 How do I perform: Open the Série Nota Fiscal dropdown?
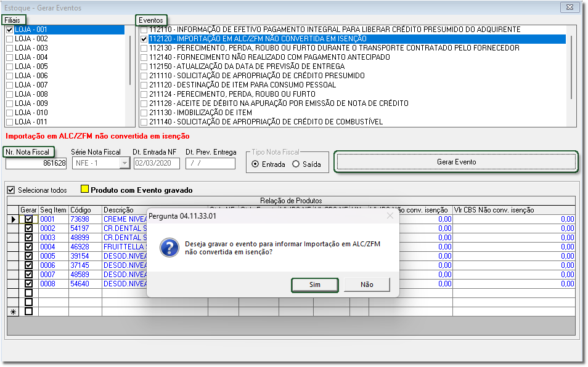125,163
